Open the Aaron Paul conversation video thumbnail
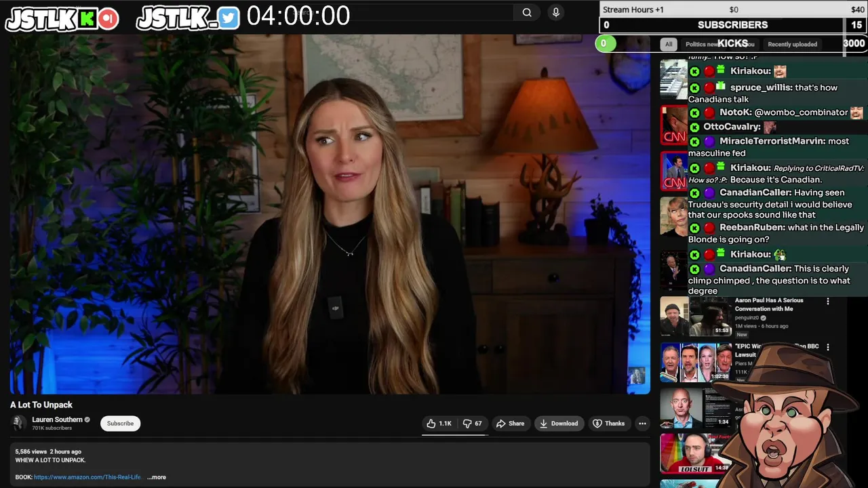The height and width of the screenshot is (488, 868). tap(696, 317)
